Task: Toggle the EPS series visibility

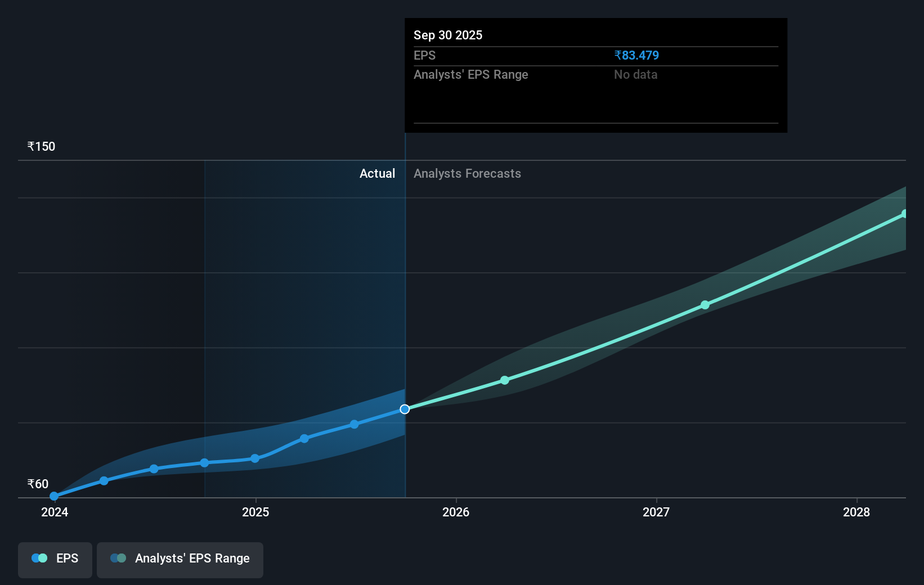Action: tap(55, 560)
